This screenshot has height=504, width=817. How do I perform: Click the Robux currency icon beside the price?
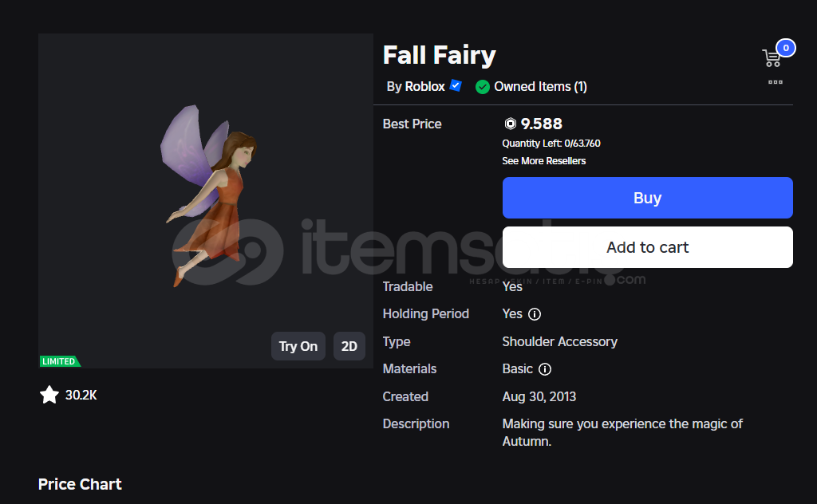tap(511, 124)
